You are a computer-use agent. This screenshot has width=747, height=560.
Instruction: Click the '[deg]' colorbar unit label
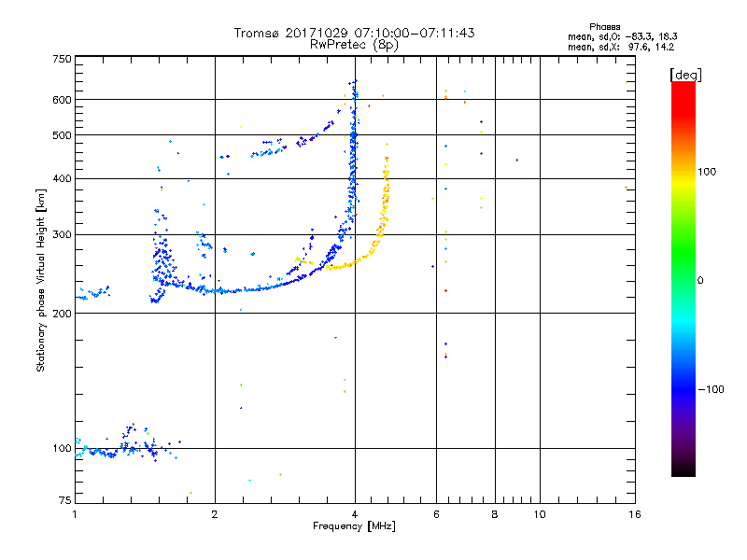tap(685, 75)
